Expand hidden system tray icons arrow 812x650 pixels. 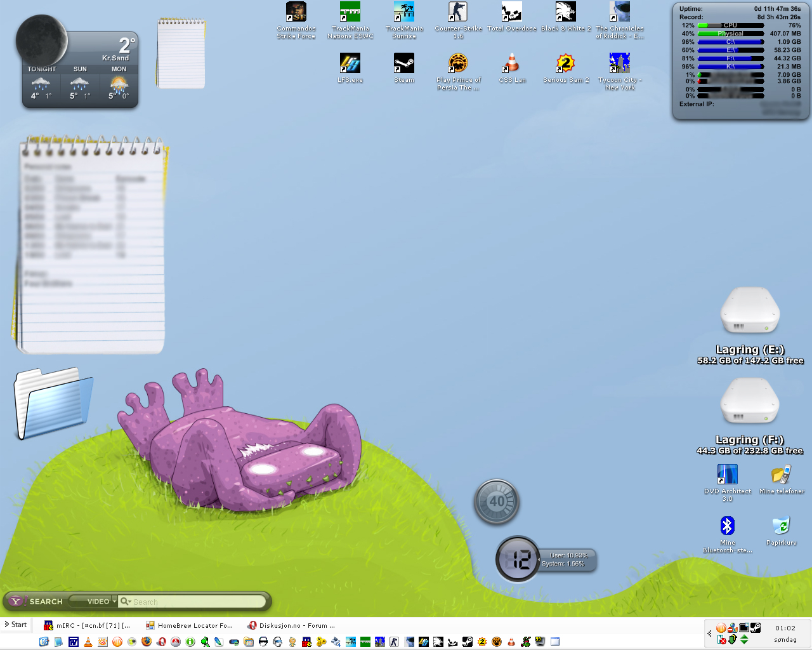pos(709,633)
